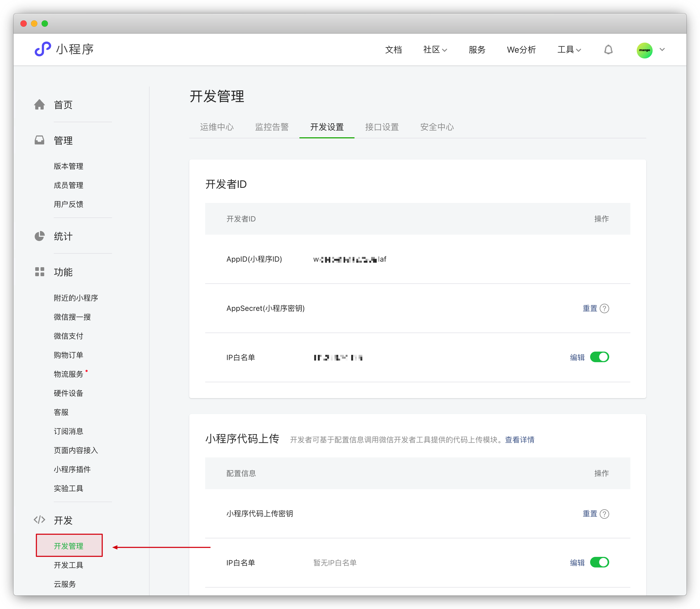Viewport: 700px width, 609px height.
Task: Click the code icon beside 开发
Action: 39,520
